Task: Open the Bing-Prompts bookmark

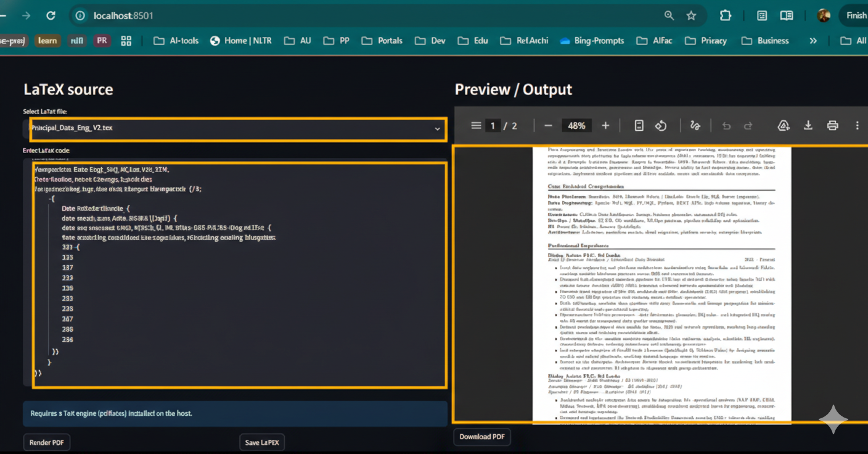Action: pos(592,41)
